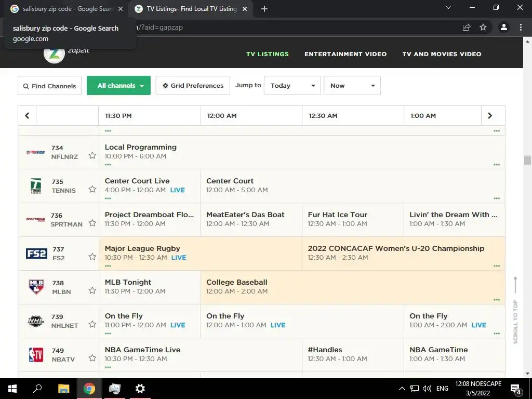Open Windows taskbar search
The image size is (532, 399).
pyautogui.click(x=37, y=389)
